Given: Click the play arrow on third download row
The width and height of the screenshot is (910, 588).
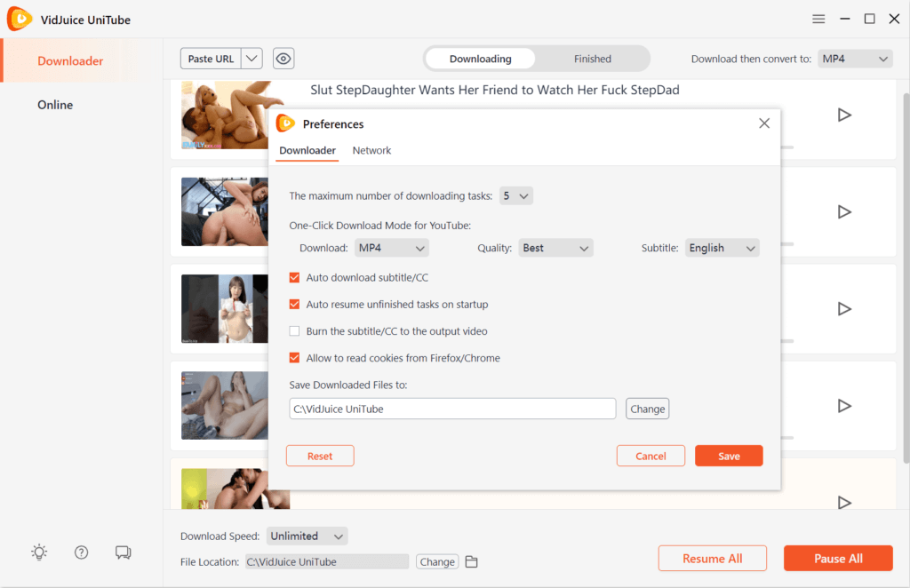Looking at the screenshot, I should coord(844,308).
